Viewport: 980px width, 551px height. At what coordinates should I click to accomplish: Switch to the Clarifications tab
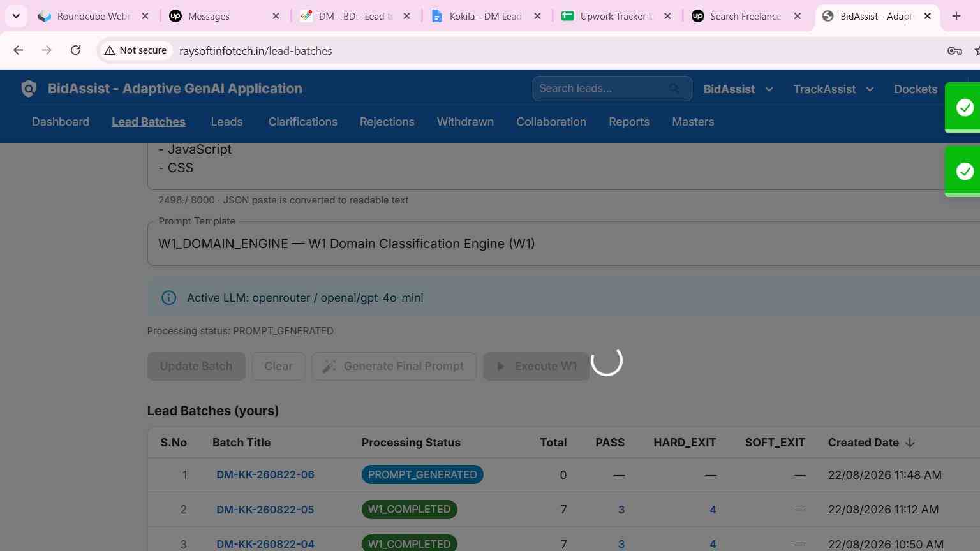click(x=302, y=122)
